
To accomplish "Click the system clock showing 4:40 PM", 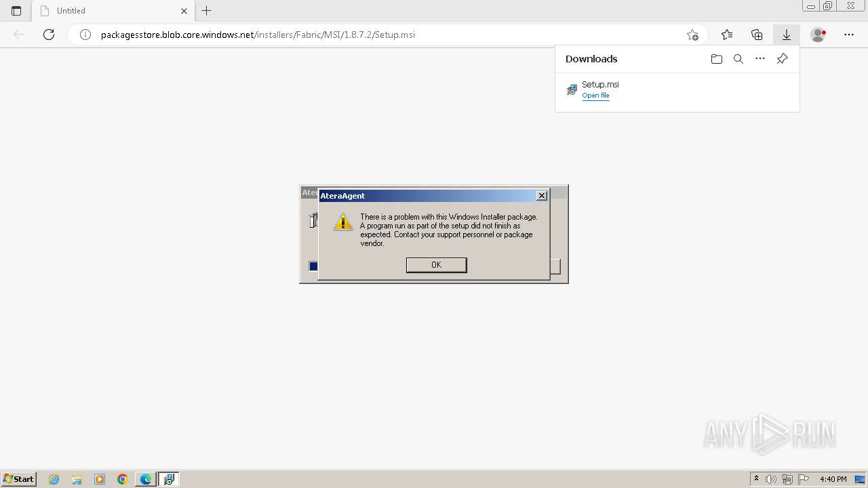I will (x=833, y=479).
